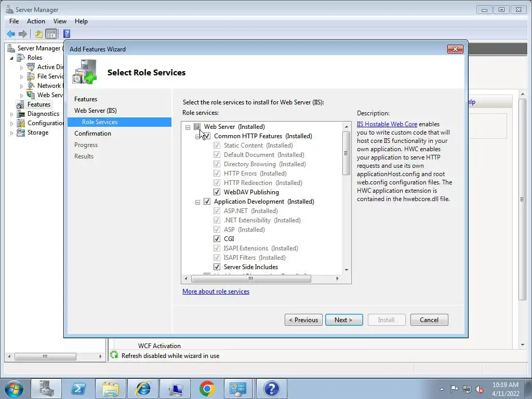Image resolution: width=532 pixels, height=399 pixels.
Task: Select the Storage node icon
Action: [x=21, y=132]
